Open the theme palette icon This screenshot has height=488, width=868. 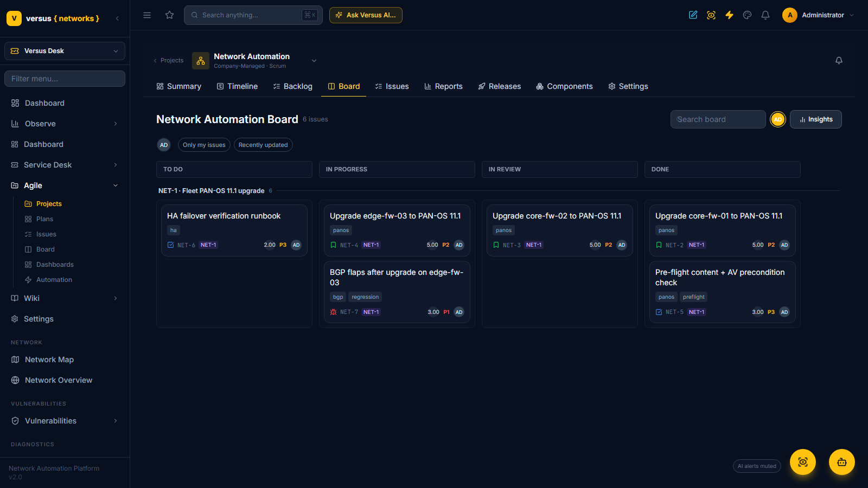[748, 15]
